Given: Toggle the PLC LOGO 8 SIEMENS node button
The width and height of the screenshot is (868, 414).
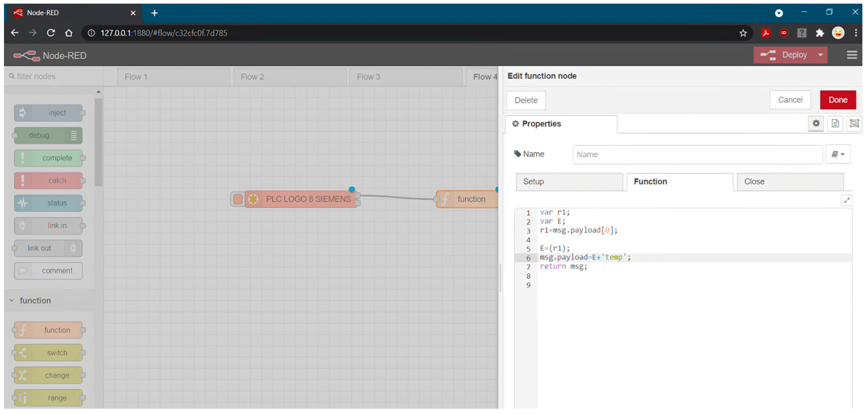Looking at the screenshot, I should click(238, 199).
